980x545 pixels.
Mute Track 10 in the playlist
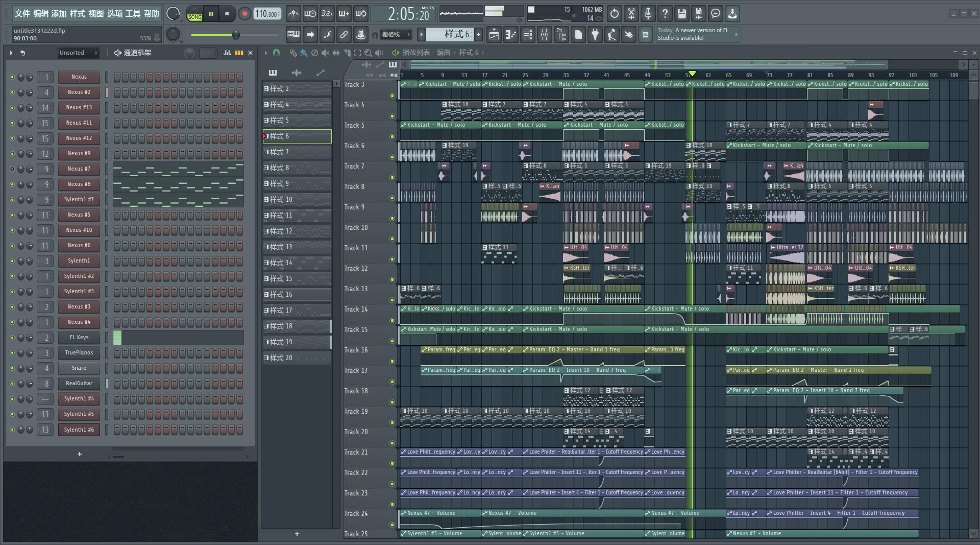pyautogui.click(x=392, y=239)
